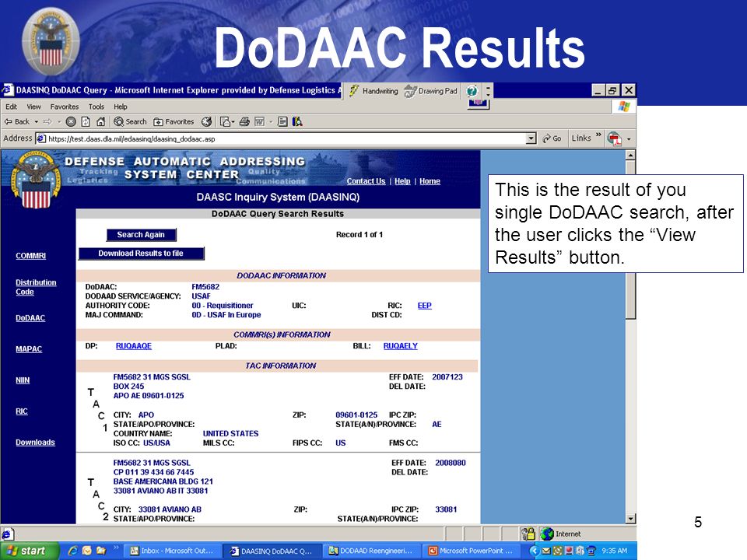The width and height of the screenshot is (747, 560).
Task: Click the RUQAELY BILL link
Action: coord(400,346)
